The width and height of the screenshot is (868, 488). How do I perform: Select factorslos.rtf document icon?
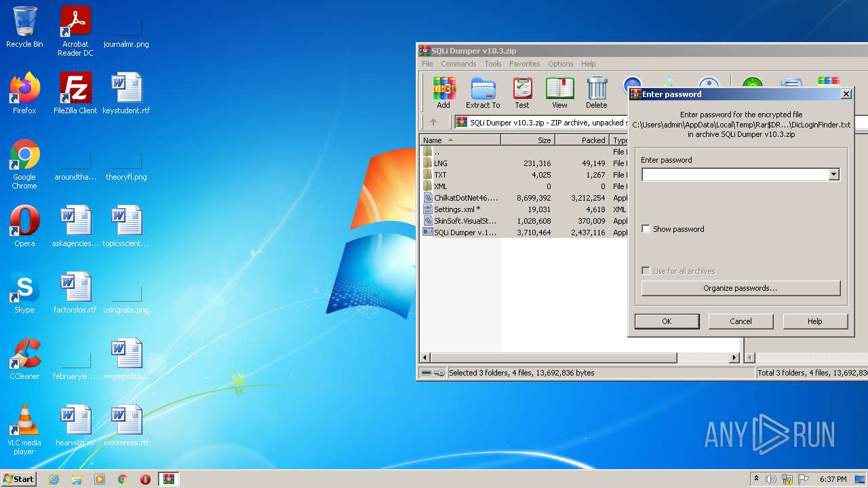point(75,293)
